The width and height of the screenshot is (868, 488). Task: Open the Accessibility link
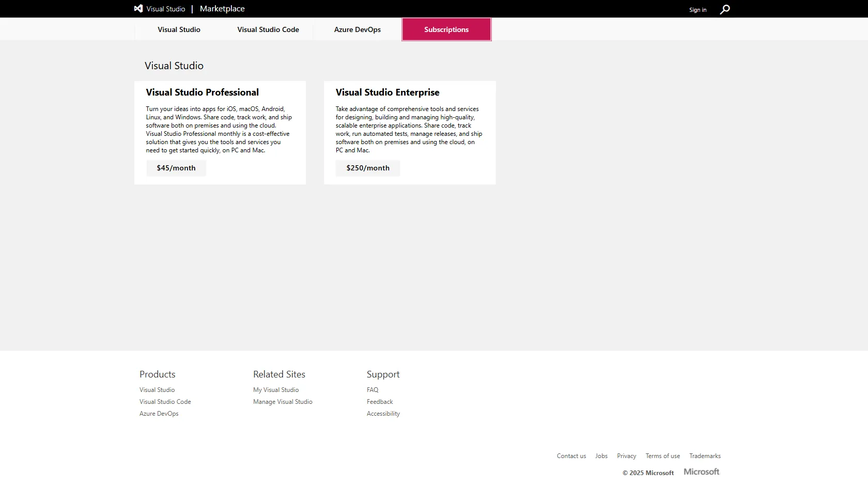point(383,414)
